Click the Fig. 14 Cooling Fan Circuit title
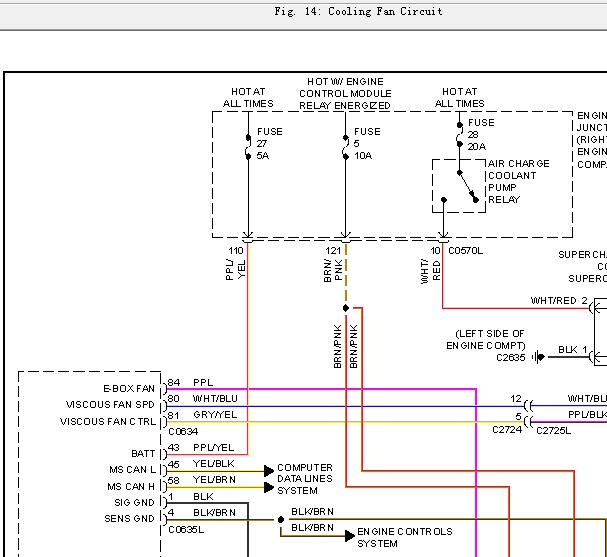The height and width of the screenshot is (557, 607). click(x=358, y=11)
